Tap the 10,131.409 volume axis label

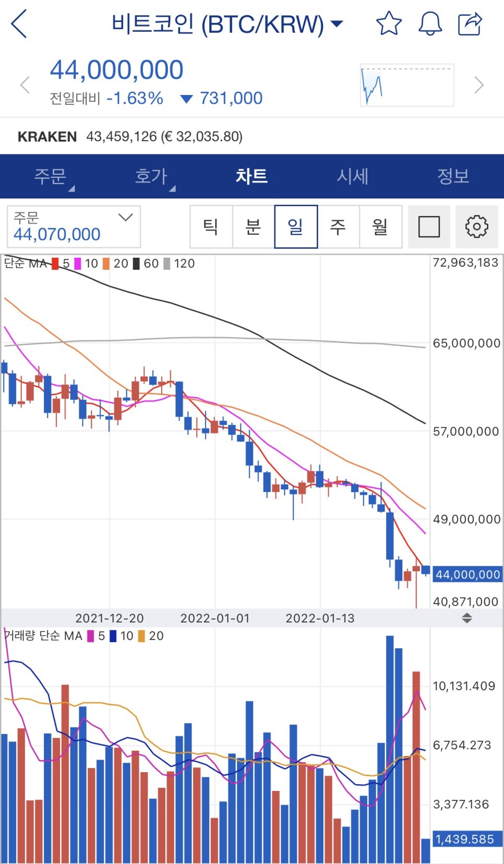[464, 686]
